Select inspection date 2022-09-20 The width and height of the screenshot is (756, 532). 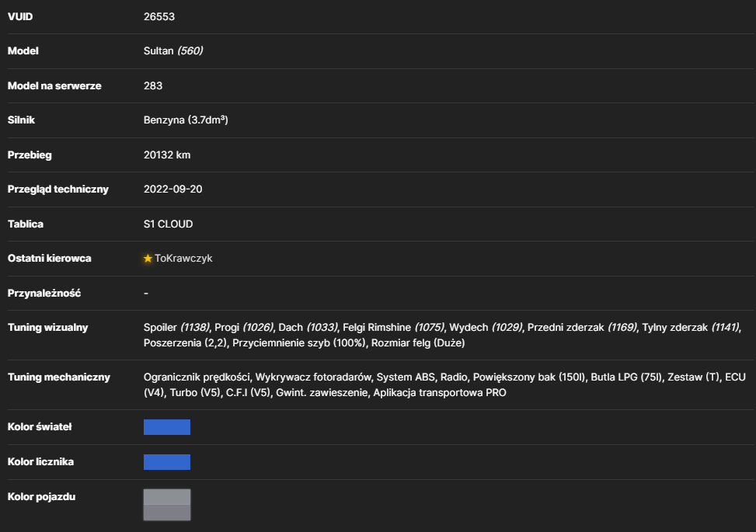(172, 189)
